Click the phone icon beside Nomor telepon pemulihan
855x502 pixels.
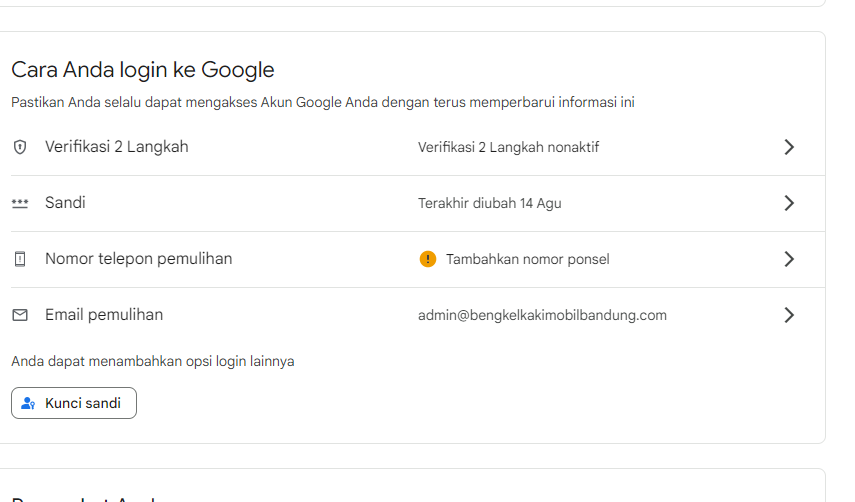click(20, 259)
